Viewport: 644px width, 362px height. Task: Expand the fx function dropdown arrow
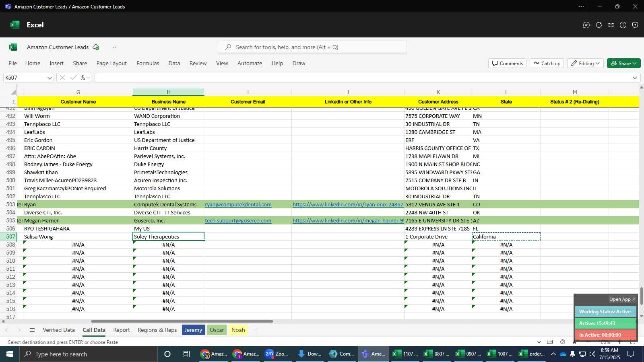coord(89,78)
